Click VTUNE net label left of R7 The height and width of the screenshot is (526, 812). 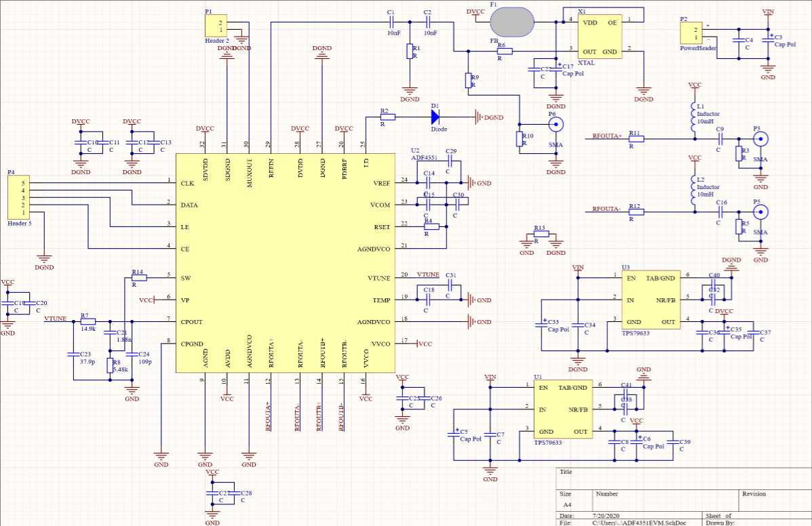[x=56, y=319]
